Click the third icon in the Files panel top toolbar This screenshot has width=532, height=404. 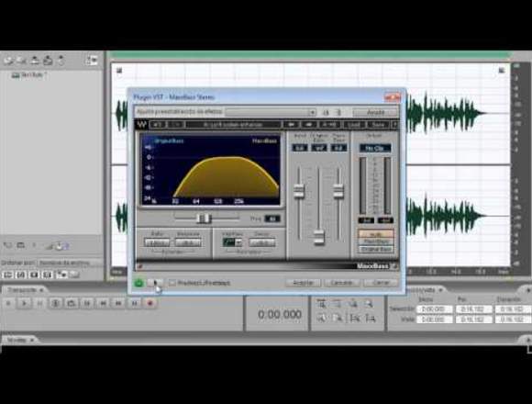click(35, 61)
